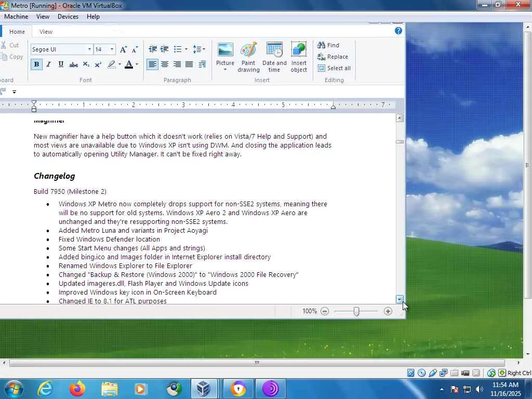The width and height of the screenshot is (532, 399).
Task: Open Paragraph settings icon
Action: pos(202,64)
